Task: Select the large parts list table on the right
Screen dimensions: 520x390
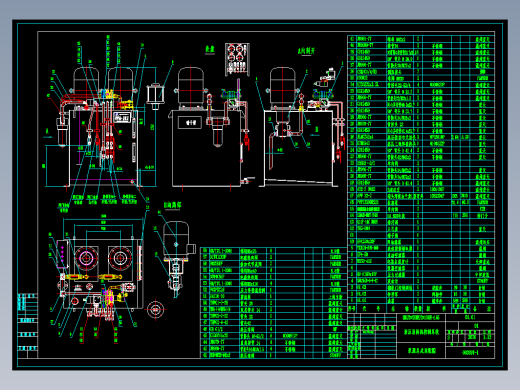Action: point(421,174)
